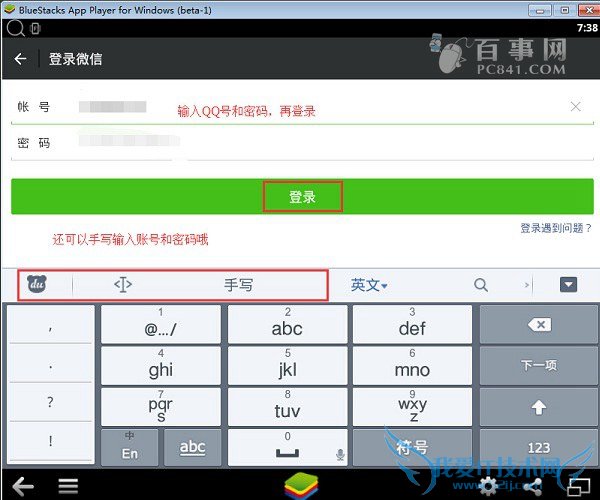Tap the 7 pqrs key

(161, 407)
